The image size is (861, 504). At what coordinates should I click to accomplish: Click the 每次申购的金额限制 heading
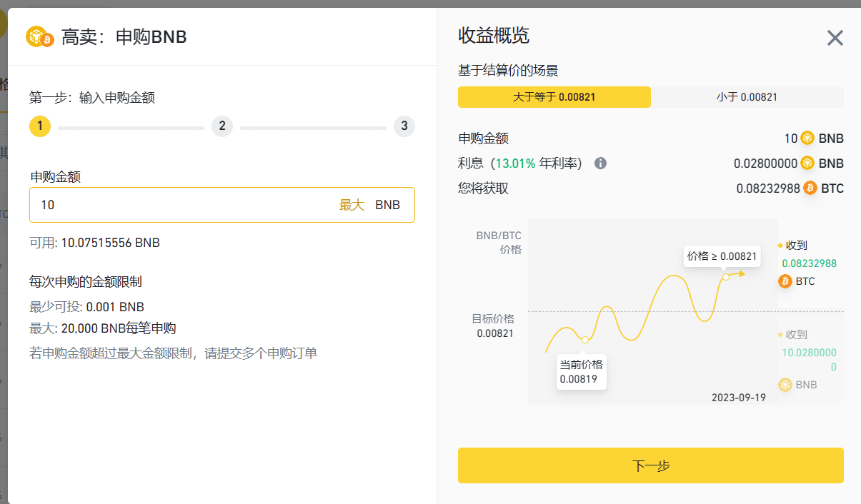[86, 282]
